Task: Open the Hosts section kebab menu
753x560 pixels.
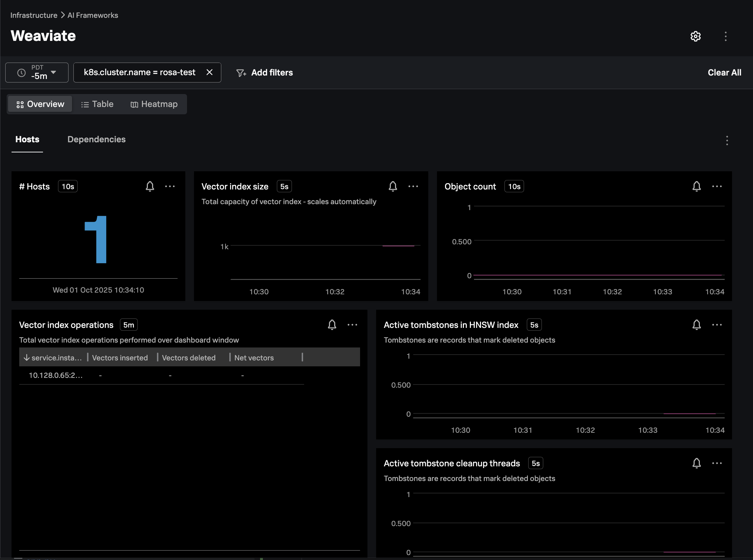Action: point(727,141)
